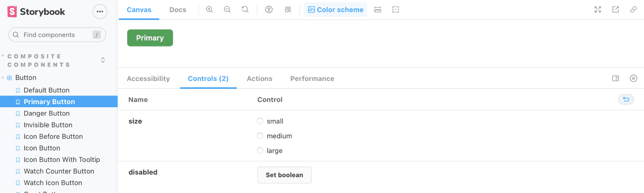Open the Storybook ellipsis menu
644x193 pixels.
tap(100, 12)
